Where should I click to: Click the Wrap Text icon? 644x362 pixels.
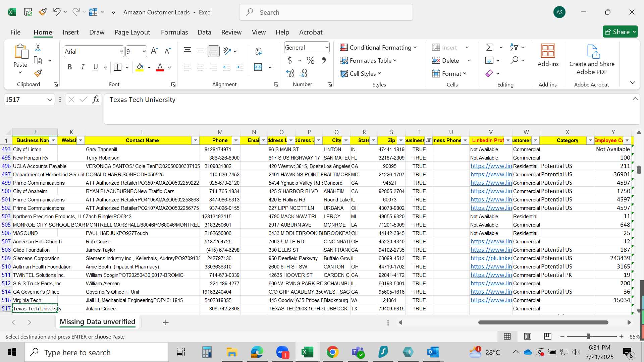coord(258,51)
